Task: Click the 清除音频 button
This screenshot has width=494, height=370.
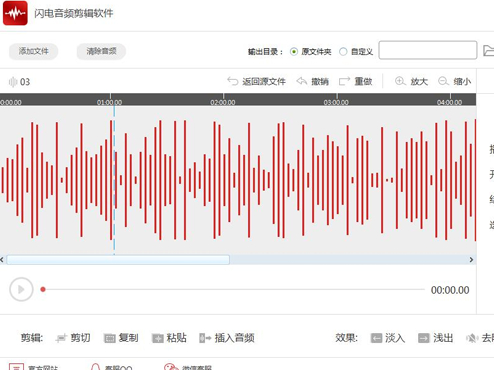Action: coord(101,51)
